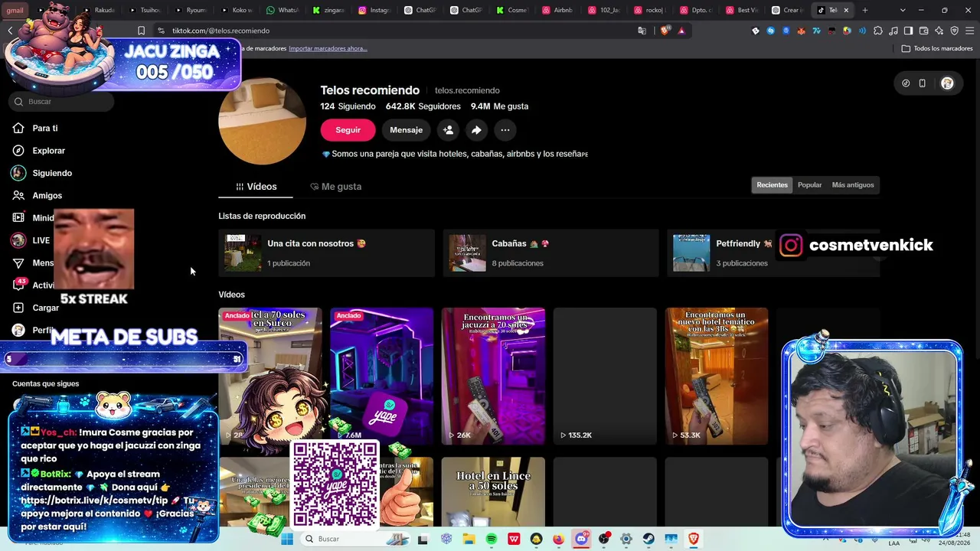Click the Seguir button

(x=348, y=130)
